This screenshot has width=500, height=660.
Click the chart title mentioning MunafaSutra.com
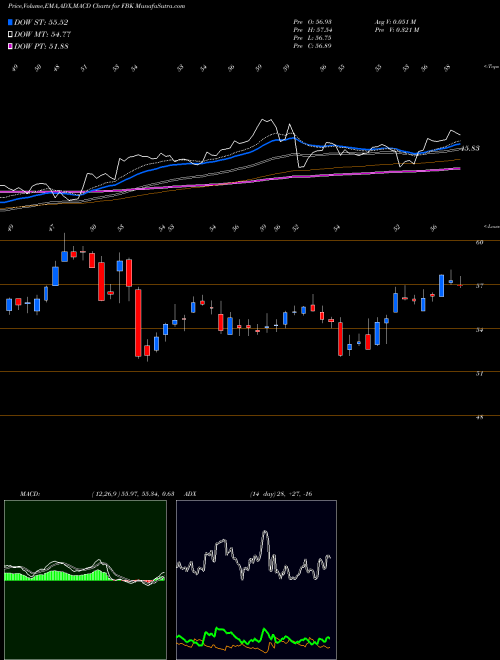point(96,6)
